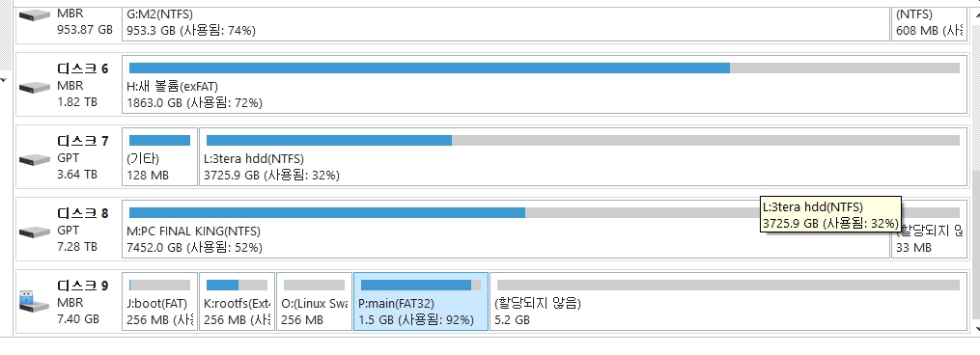Image resolution: width=980 pixels, height=355 pixels.
Task: Select the 608 MB NTFS partition at top right
Action: [x=930, y=24]
